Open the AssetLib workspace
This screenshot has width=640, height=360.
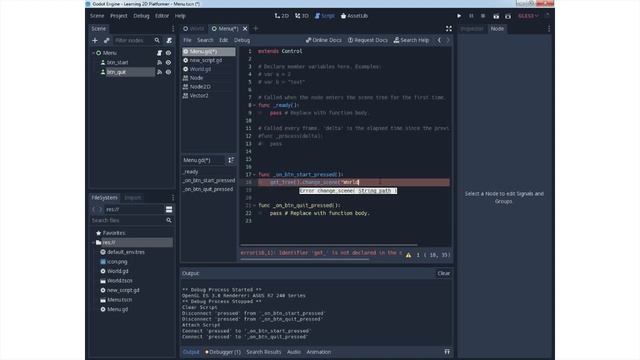point(354,16)
